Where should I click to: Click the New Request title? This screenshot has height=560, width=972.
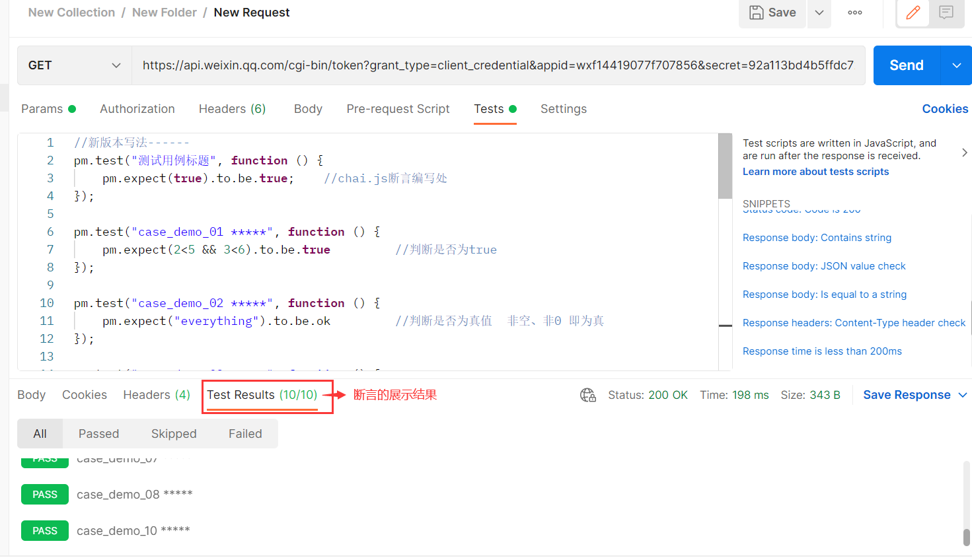click(x=252, y=13)
